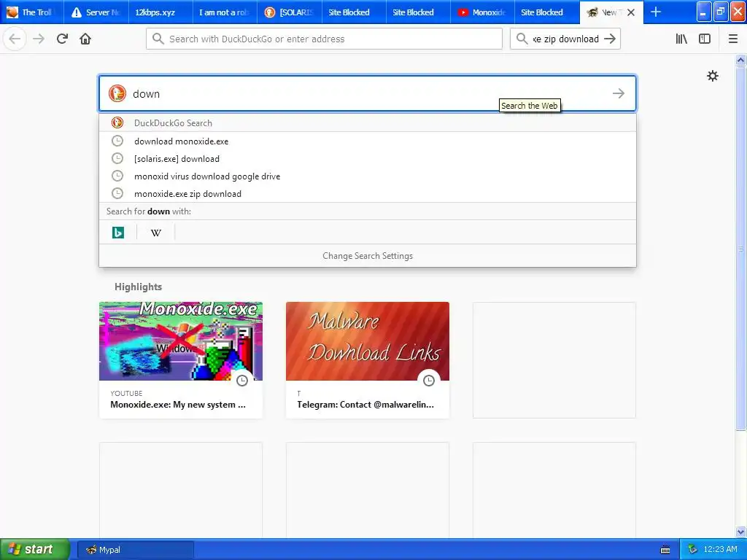Image resolution: width=747 pixels, height=560 pixels.
Task: Open Change Search Settings
Action: [x=368, y=256]
